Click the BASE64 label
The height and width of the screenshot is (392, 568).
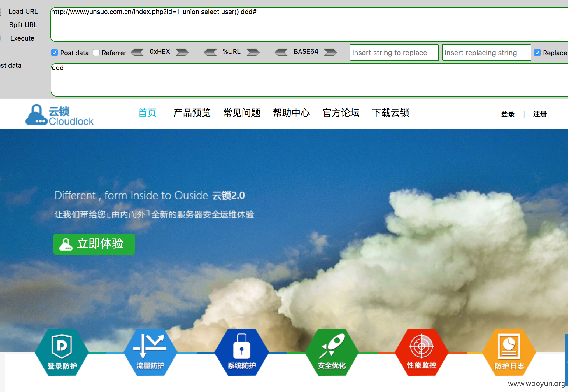pyautogui.click(x=306, y=52)
